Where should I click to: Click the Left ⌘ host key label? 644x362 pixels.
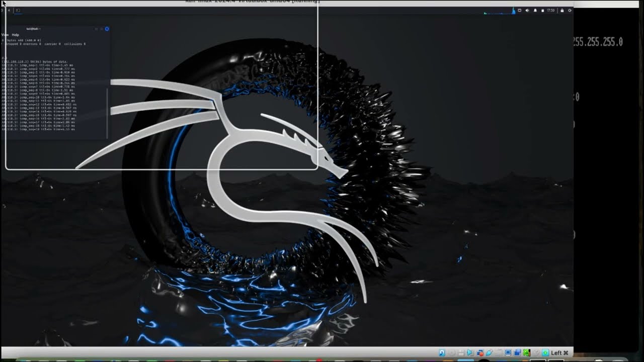[559, 352]
